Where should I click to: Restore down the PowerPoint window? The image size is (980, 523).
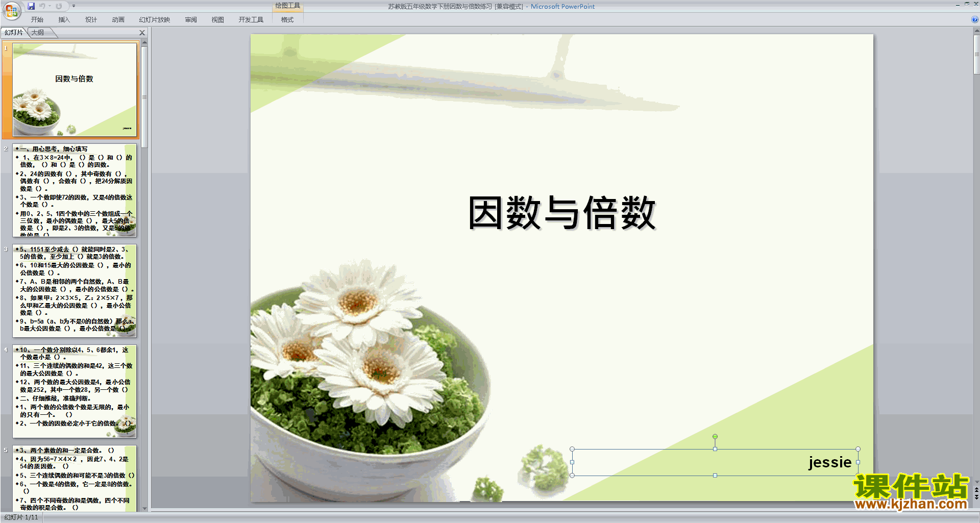tap(967, 4)
